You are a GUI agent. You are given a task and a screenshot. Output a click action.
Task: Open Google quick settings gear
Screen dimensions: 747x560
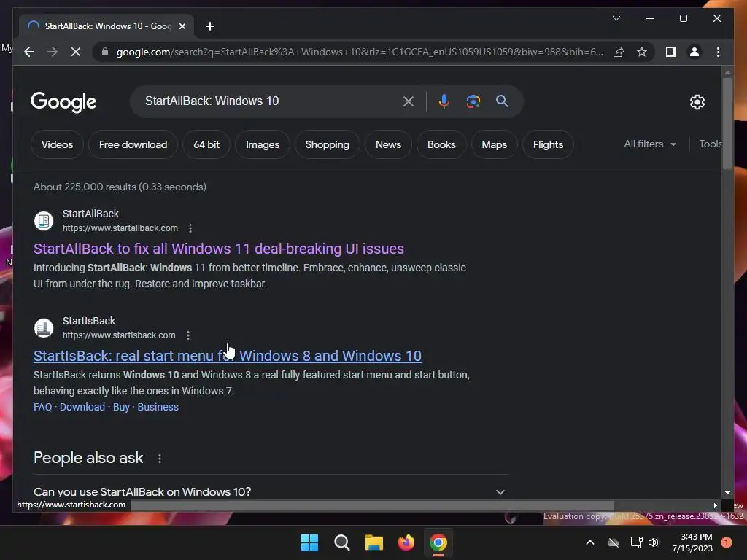(697, 101)
